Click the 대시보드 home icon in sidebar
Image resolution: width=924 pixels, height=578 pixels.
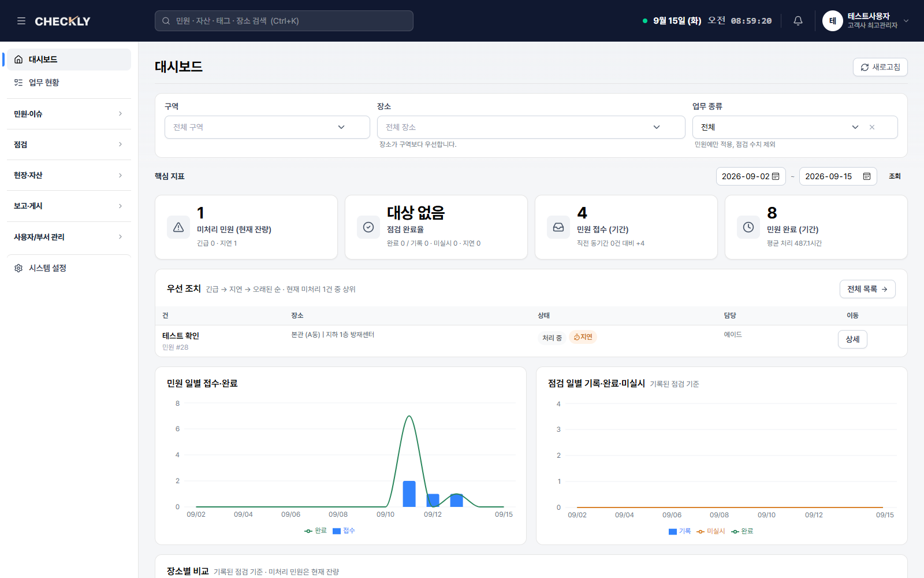(x=18, y=60)
